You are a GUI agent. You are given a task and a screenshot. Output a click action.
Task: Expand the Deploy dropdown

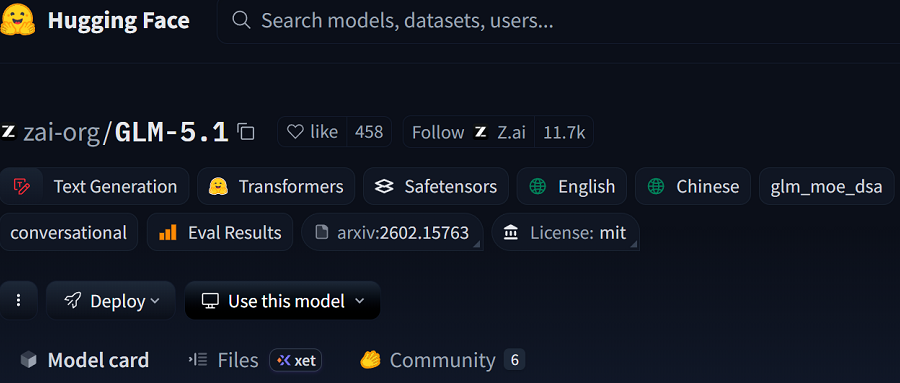tap(111, 300)
